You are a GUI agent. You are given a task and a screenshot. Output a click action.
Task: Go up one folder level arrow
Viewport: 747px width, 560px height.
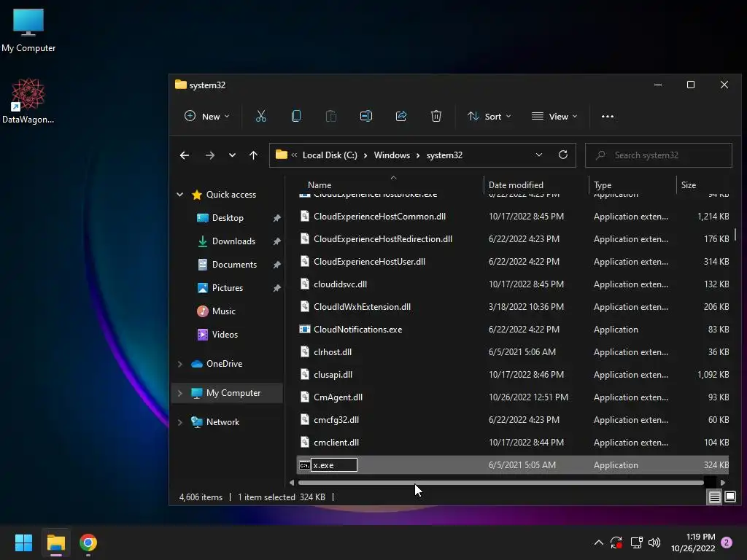click(x=253, y=155)
